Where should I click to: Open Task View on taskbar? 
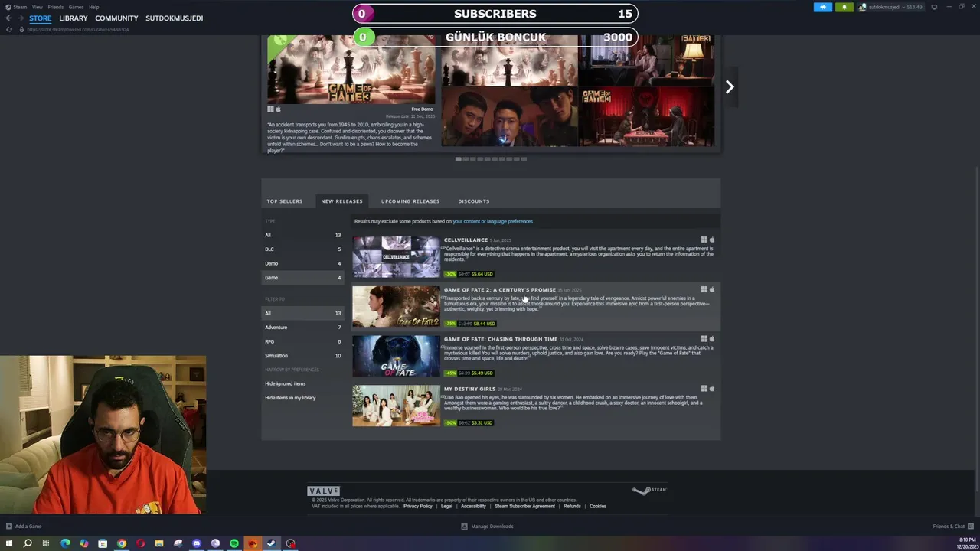46,543
